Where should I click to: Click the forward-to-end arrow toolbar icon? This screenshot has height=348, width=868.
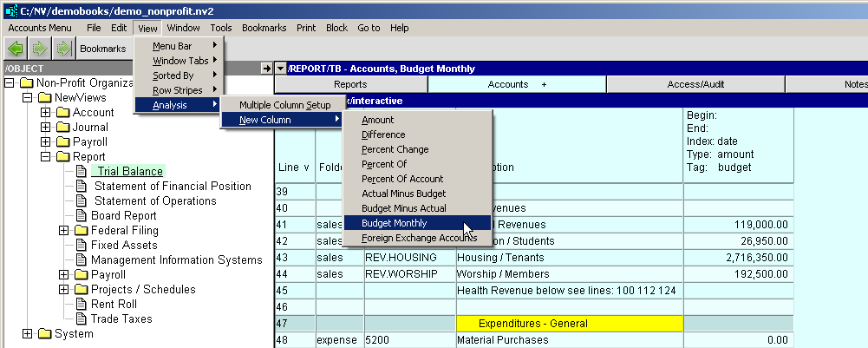[62, 49]
